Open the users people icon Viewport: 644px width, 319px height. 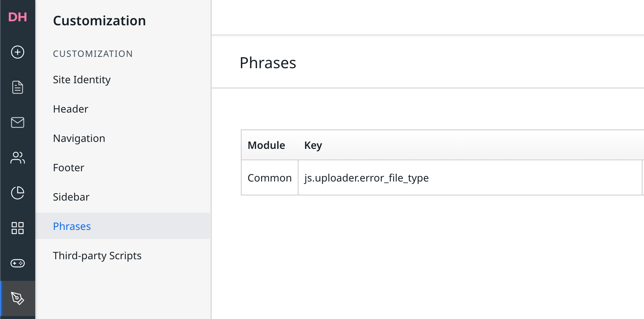pos(18,158)
